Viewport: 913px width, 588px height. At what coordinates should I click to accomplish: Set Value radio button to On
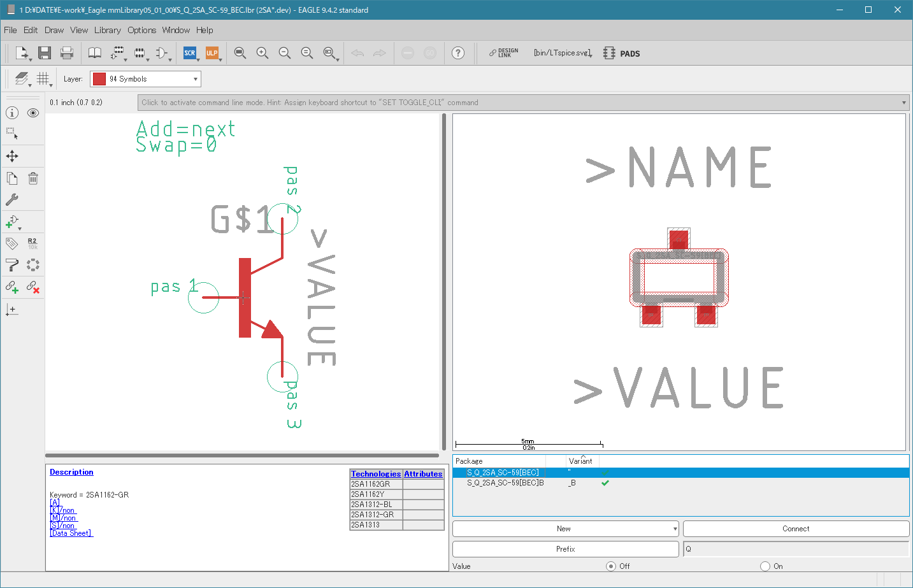pos(765,566)
